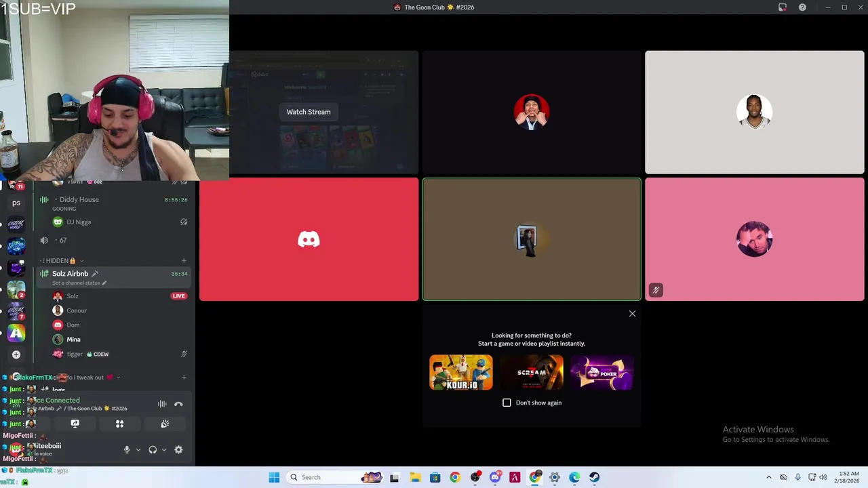Toggle noise suppression waveform icon
The height and width of the screenshot is (488, 868).
coord(162,404)
